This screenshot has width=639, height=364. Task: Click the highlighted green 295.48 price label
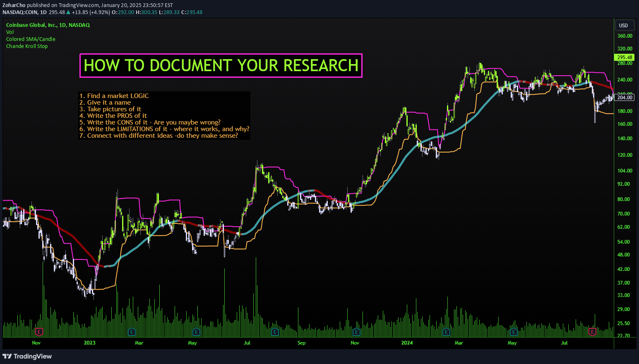(x=625, y=57)
